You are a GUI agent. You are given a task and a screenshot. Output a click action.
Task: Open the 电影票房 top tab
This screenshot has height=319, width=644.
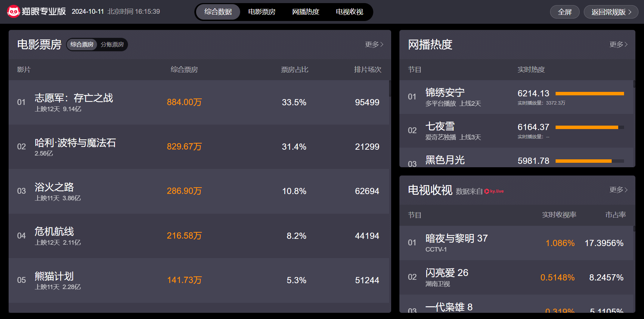point(262,12)
